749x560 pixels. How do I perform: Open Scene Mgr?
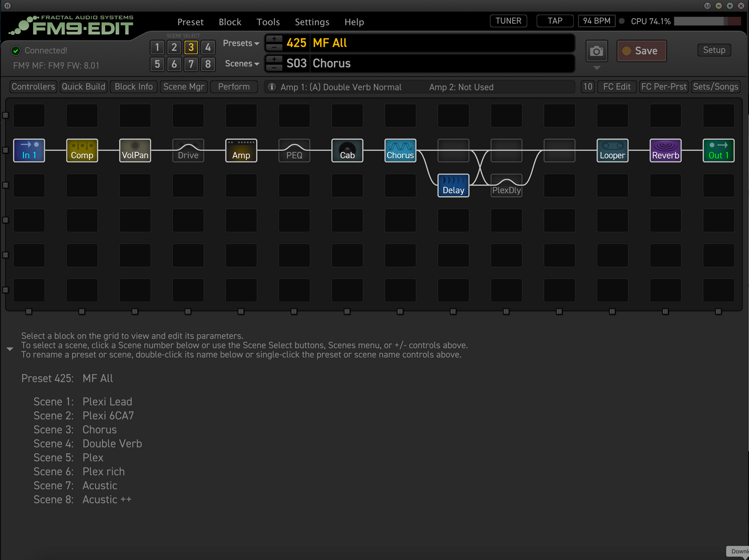pos(183,87)
